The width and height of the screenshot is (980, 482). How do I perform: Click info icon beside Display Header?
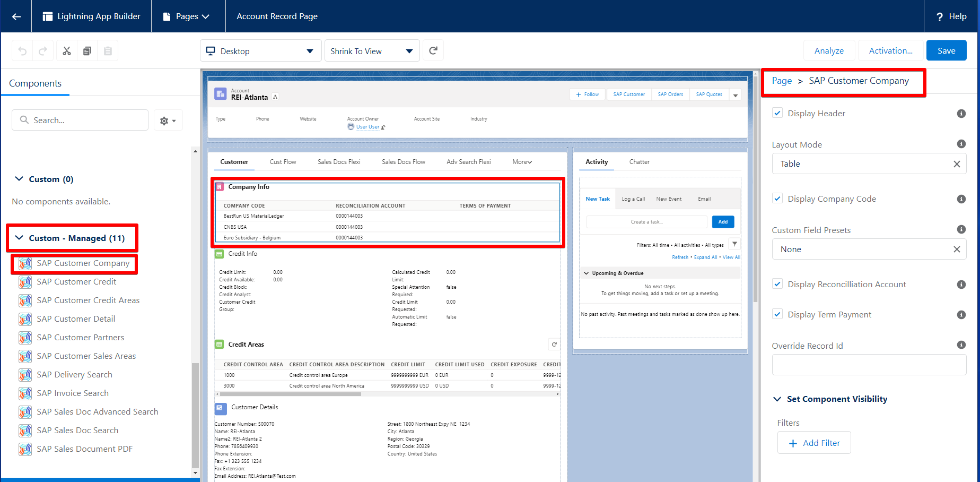coord(961,114)
